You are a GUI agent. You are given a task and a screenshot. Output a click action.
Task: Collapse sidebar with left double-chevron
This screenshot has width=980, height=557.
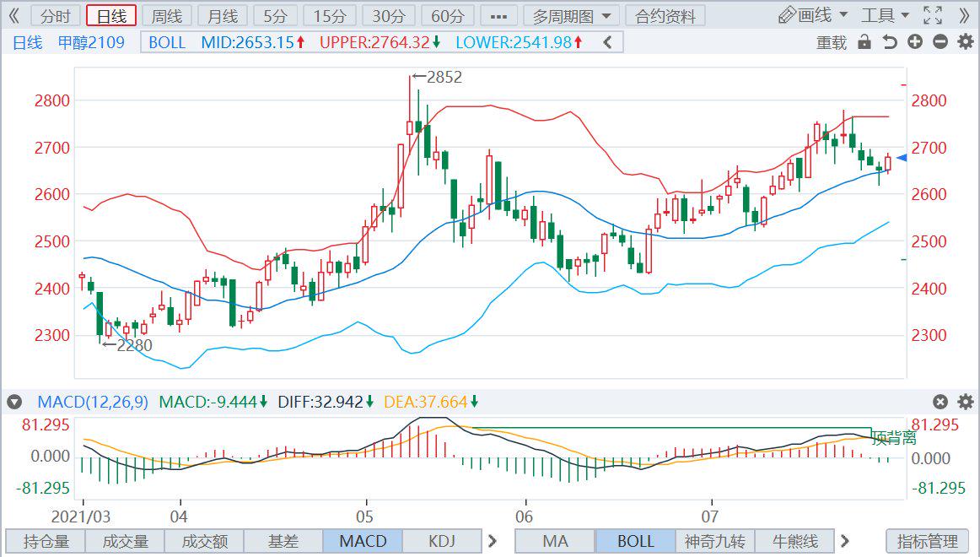(13, 15)
